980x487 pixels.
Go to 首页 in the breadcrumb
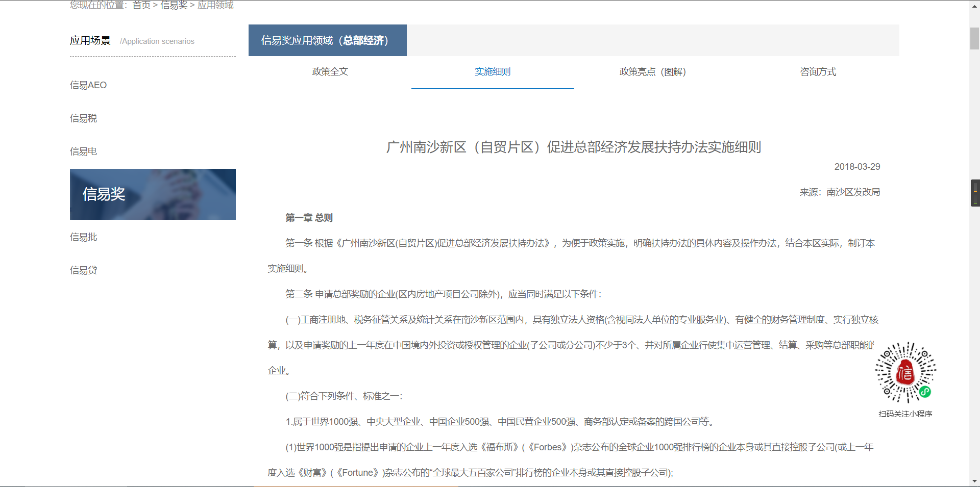pyautogui.click(x=141, y=5)
